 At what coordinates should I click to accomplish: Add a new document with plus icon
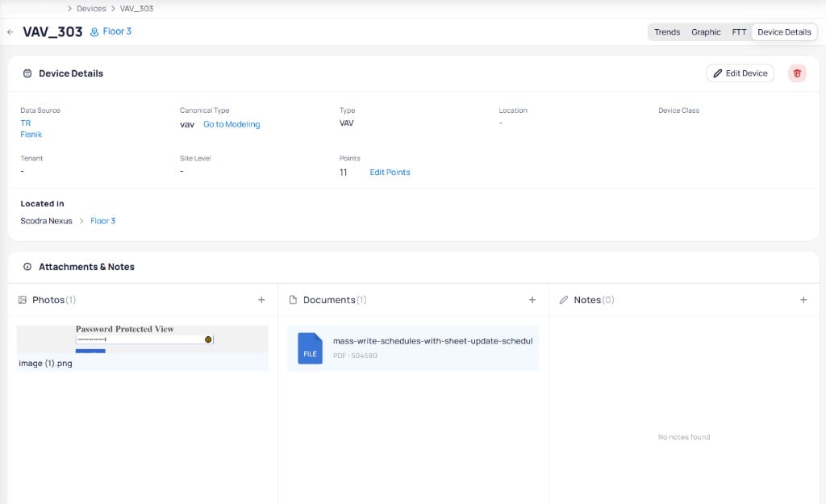[532, 300]
